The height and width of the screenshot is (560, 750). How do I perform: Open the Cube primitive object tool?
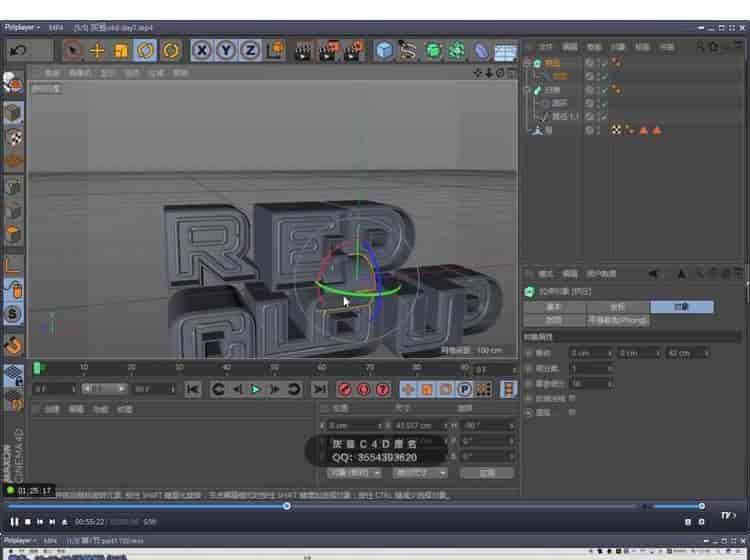click(385, 50)
